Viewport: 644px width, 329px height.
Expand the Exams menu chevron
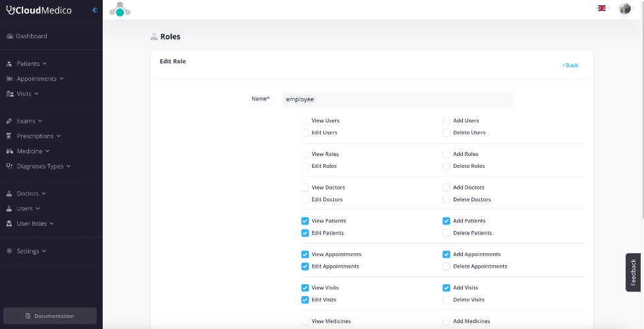click(40, 121)
